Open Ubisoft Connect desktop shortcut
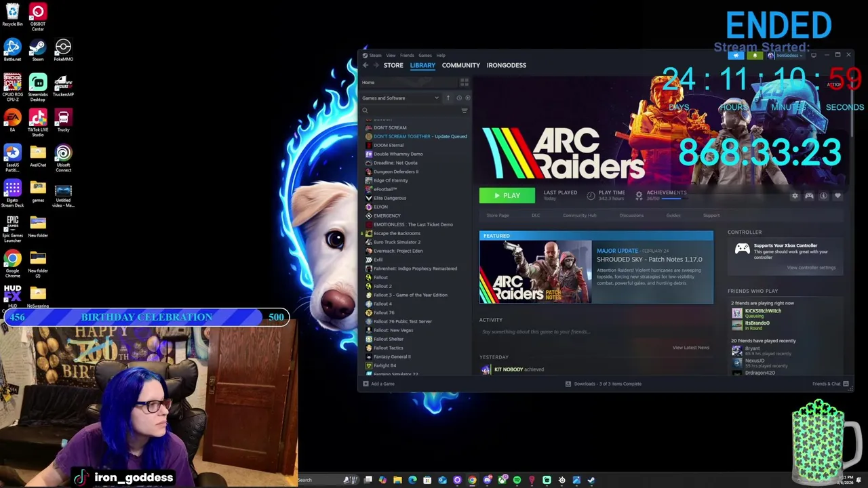Image resolution: width=868 pixels, height=488 pixels. pyautogui.click(x=63, y=159)
